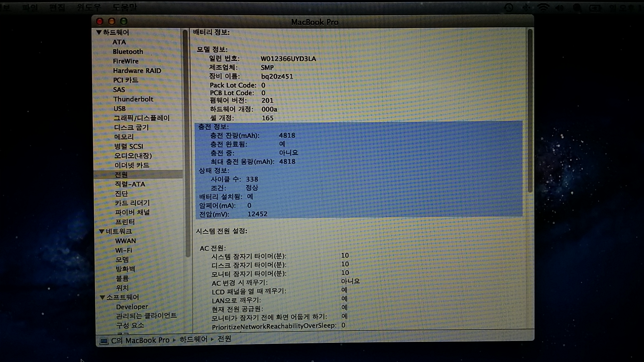Viewport: 644px width, 362px height.
Task: Click the right pane vertical scrollbar
Action: pyautogui.click(x=530, y=110)
